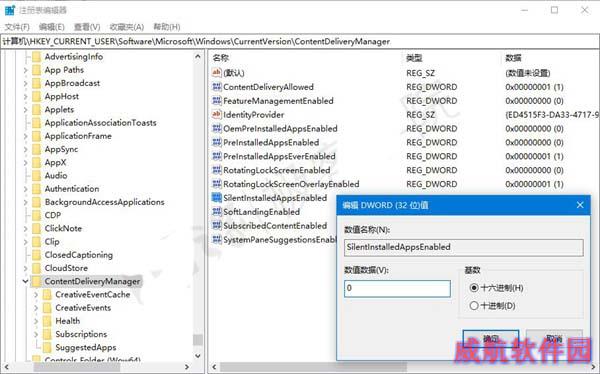
Task: Click the SubscribedContentEnabled value icon
Action: 217,225
